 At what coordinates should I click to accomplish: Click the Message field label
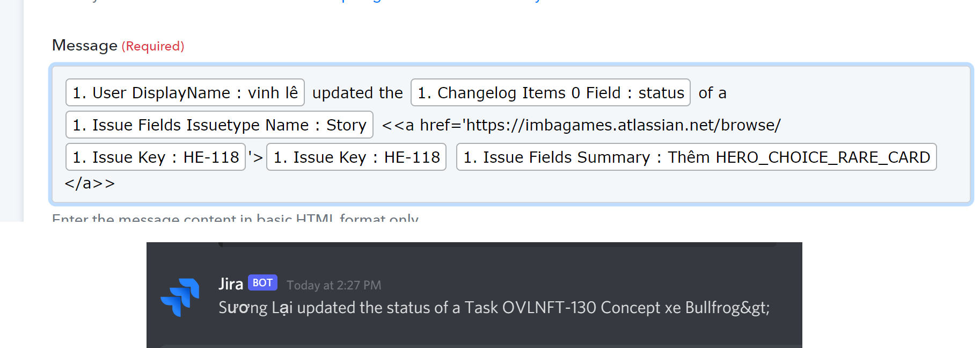coord(85,46)
